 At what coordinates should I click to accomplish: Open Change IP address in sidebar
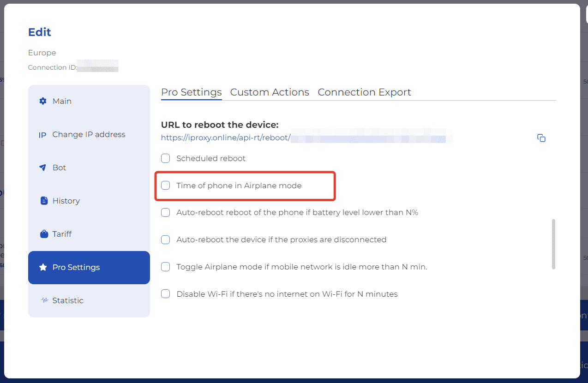pos(89,135)
